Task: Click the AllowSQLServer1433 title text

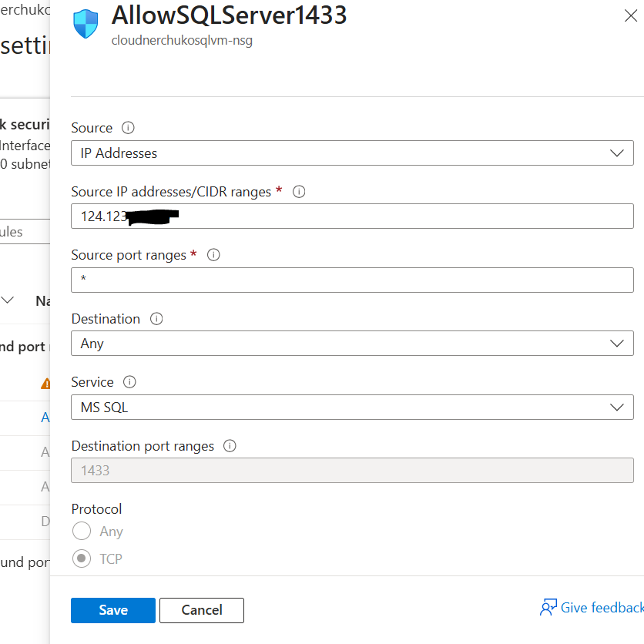Action: coord(230,15)
